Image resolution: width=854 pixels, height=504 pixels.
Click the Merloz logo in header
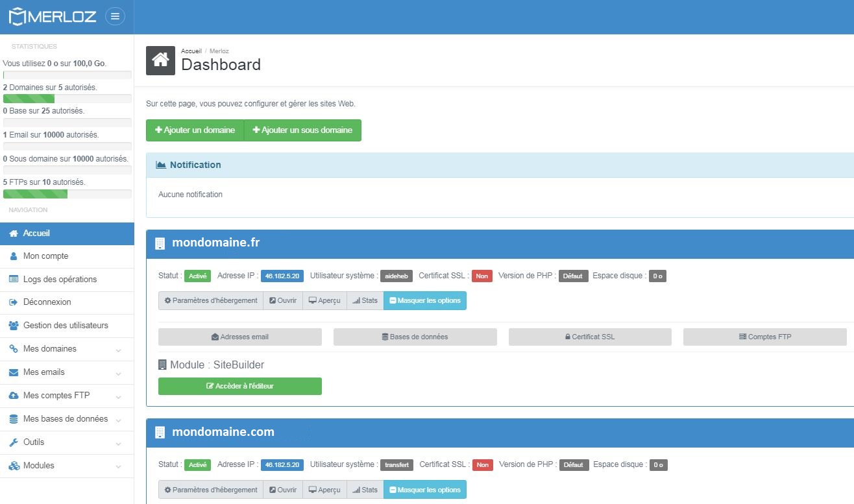[53, 17]
